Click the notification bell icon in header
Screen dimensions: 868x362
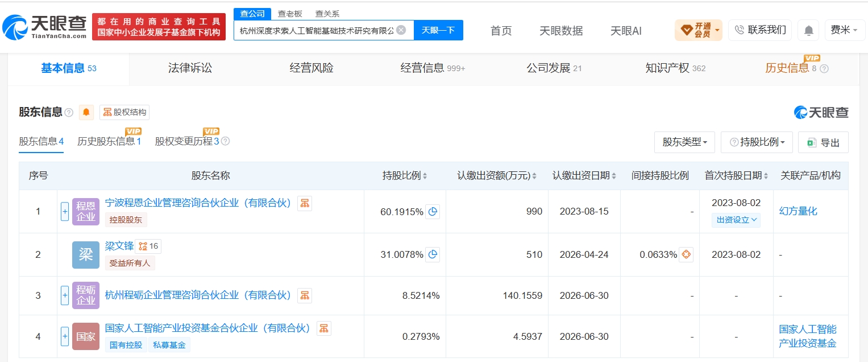(808, 30)
